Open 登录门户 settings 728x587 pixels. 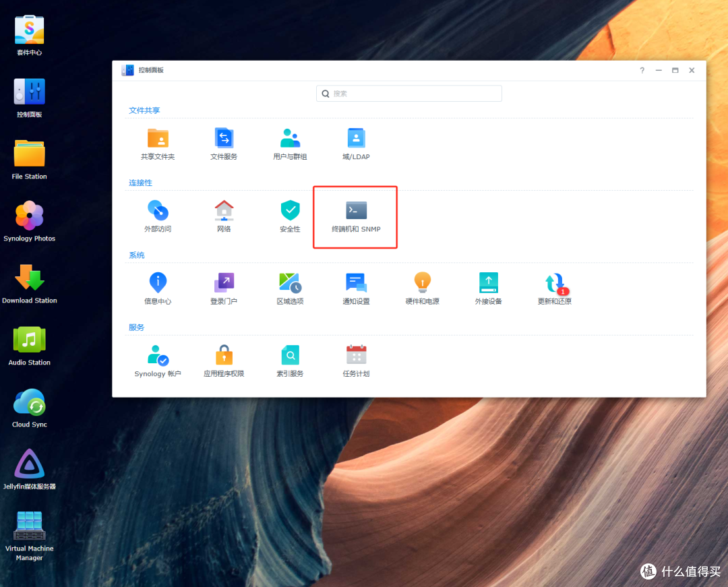224,289
